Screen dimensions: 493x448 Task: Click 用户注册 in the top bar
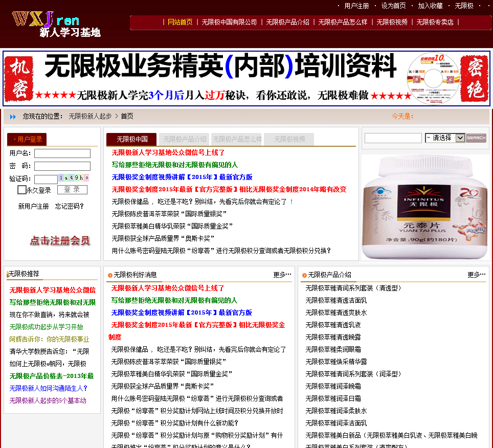(x=356, y=6)
